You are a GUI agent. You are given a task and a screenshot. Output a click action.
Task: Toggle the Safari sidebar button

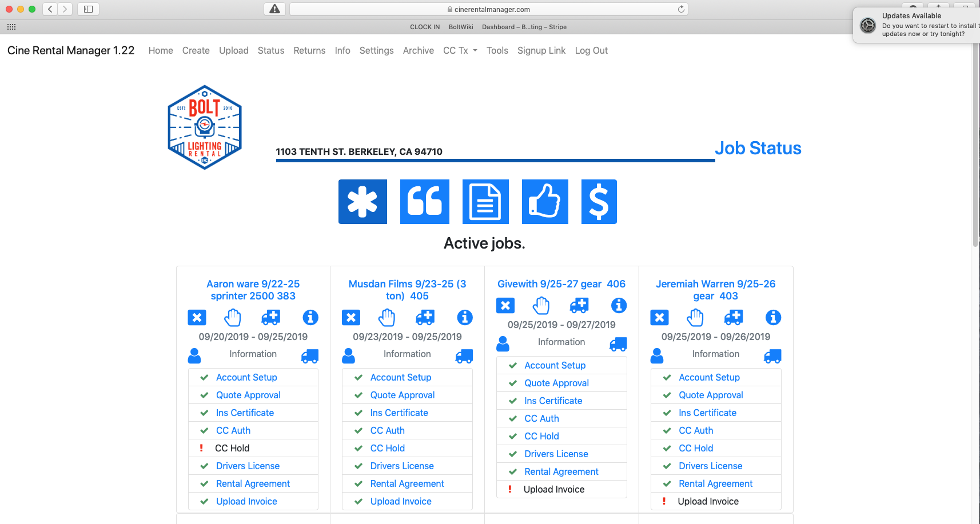coord(88,9)
